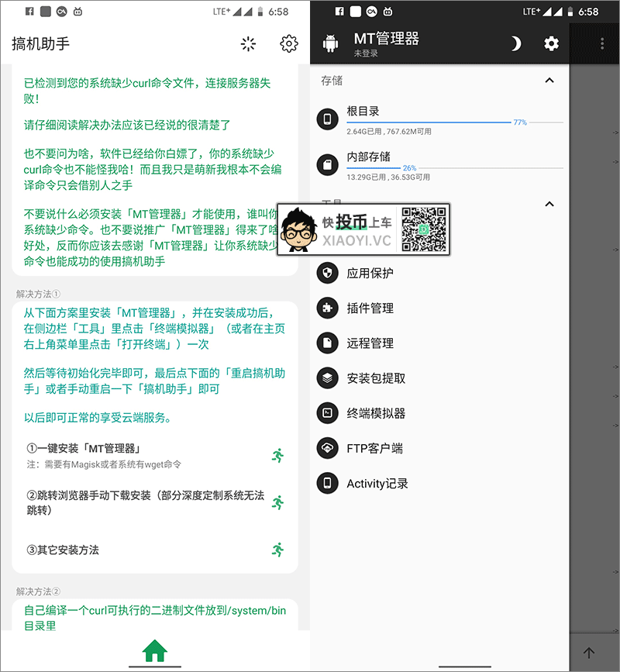Open settings gear in 搞机助手 header
620x672 pixels.
pyautogui.click(x=289, y=43)
